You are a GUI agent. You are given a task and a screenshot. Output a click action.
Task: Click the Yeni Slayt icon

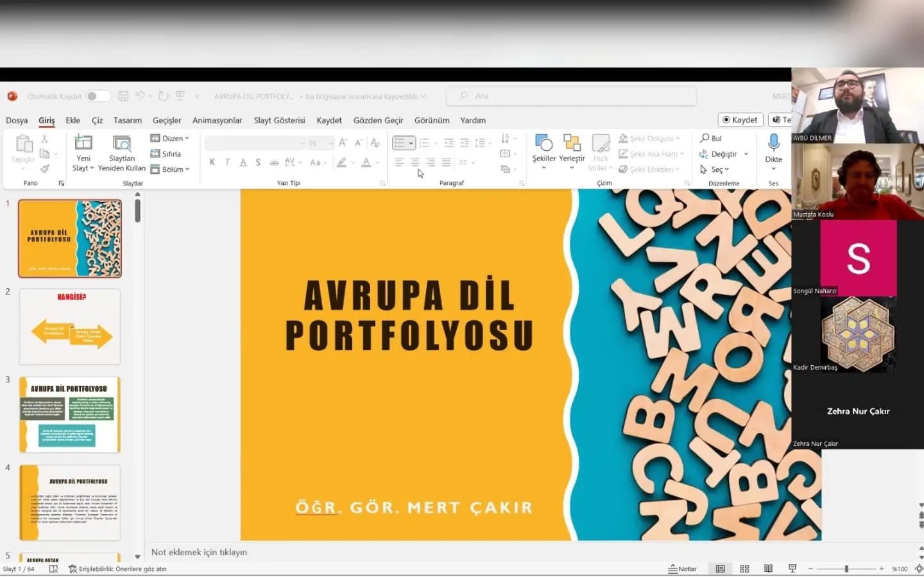coord(83,142)
